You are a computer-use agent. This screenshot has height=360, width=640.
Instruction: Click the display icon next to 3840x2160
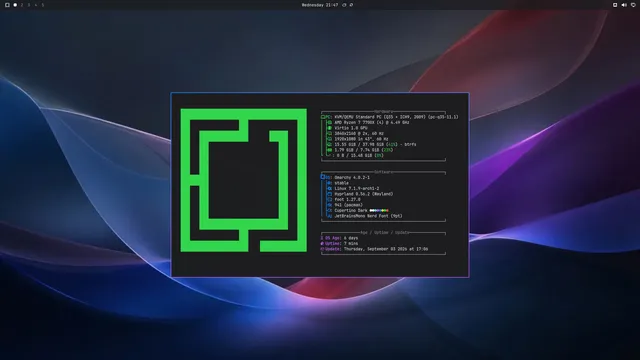click(x=330, y=133)
